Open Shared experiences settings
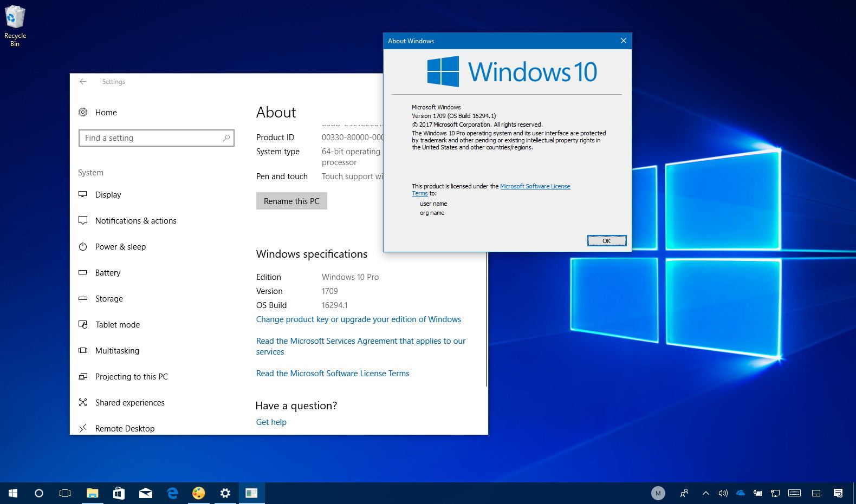The height and width of the screenshot is (504, 856). pyautogui.click(x=129, y=403)
